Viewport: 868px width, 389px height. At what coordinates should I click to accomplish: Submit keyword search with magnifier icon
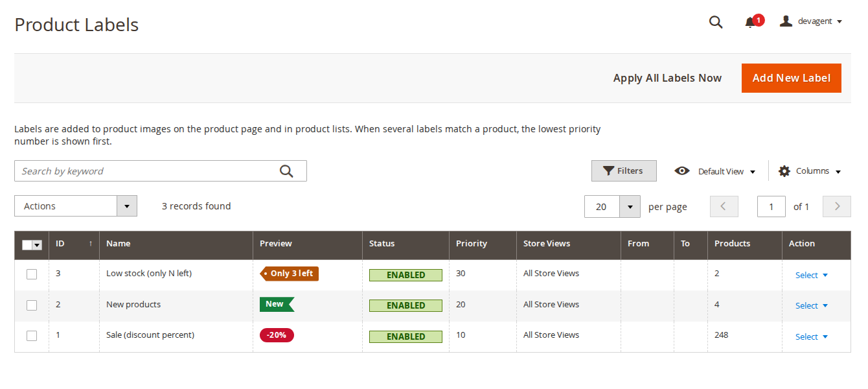286,171
